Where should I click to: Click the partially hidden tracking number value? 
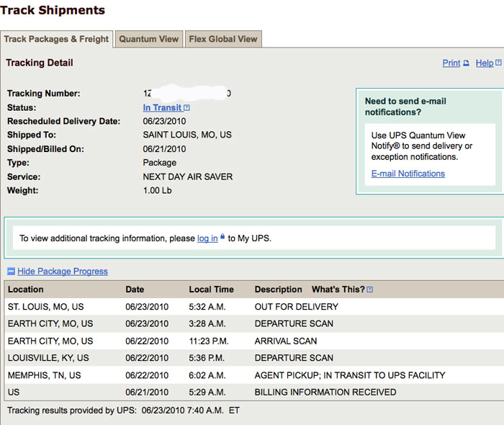(x=187, y=94)
